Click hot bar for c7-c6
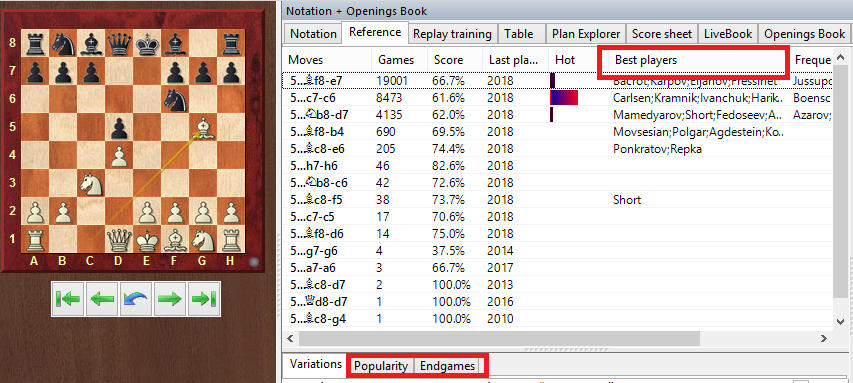Screen dimensions: 853x383 tap(564, 98)
